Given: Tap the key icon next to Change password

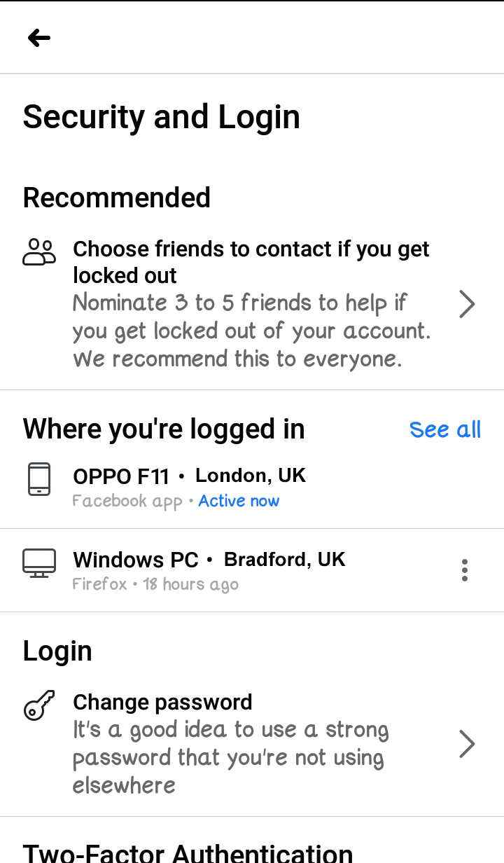Looking at the screenshot, I should click(39, 705).
